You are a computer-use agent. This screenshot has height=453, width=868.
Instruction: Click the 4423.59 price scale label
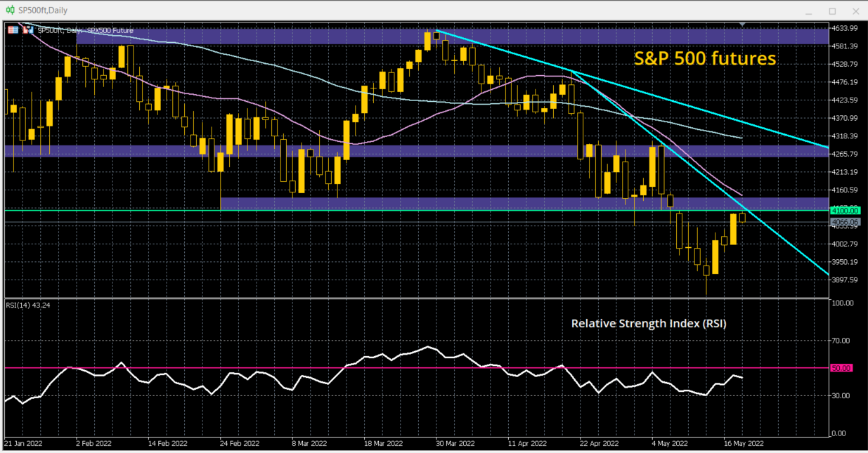(x=844, y=100)
